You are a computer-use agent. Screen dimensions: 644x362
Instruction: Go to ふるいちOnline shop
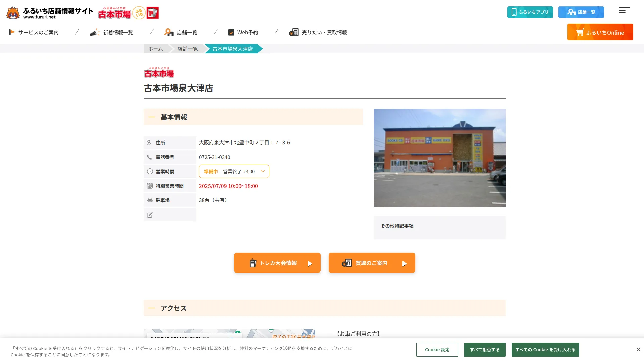pos(600,32)
